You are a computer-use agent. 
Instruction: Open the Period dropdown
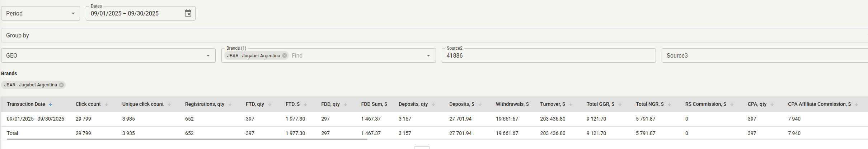(41, 13)
